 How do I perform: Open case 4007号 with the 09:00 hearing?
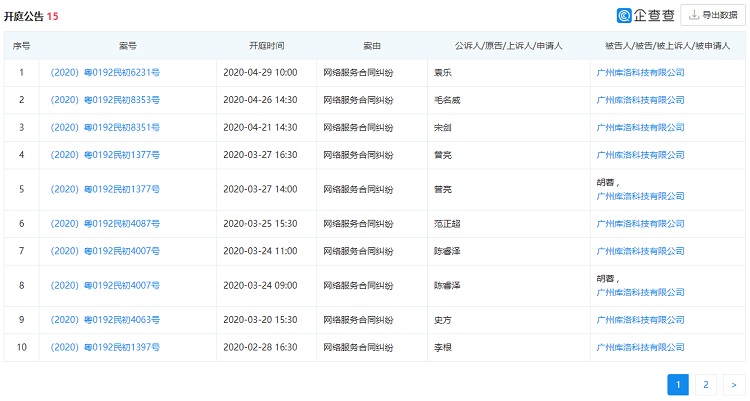point(105,285)
